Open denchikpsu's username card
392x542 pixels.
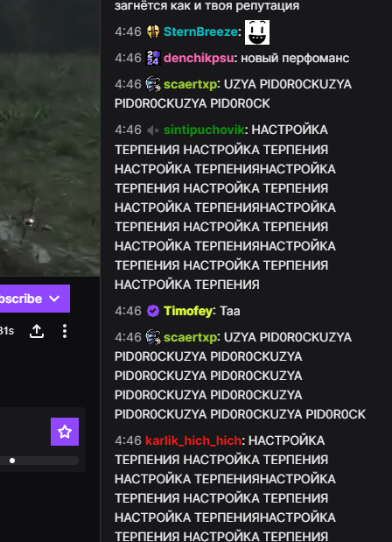point(199,58)
